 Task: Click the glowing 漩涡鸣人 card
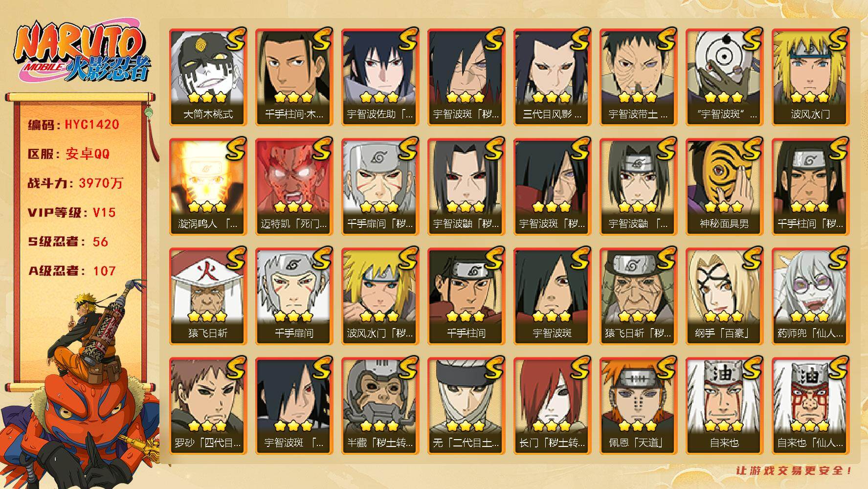(208, 187)
